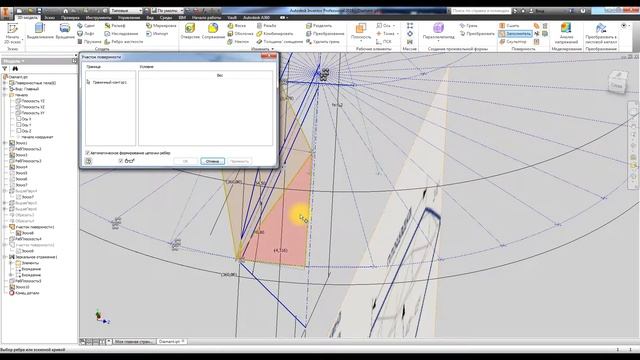Toggle Автоматическое формирование цепочки ребер checkbox
The image size is (640, 360).
click(x=88, y=153)
